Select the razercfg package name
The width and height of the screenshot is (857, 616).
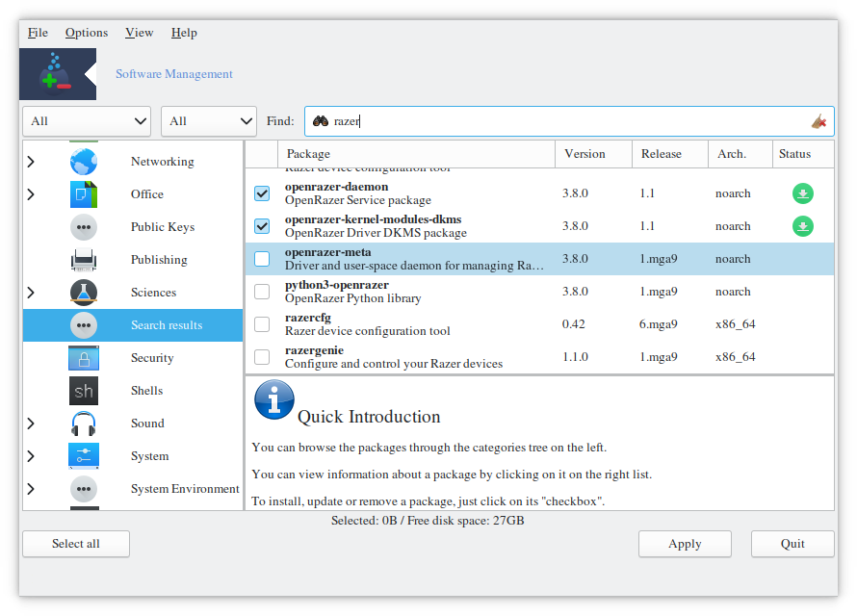click(308, 318)
